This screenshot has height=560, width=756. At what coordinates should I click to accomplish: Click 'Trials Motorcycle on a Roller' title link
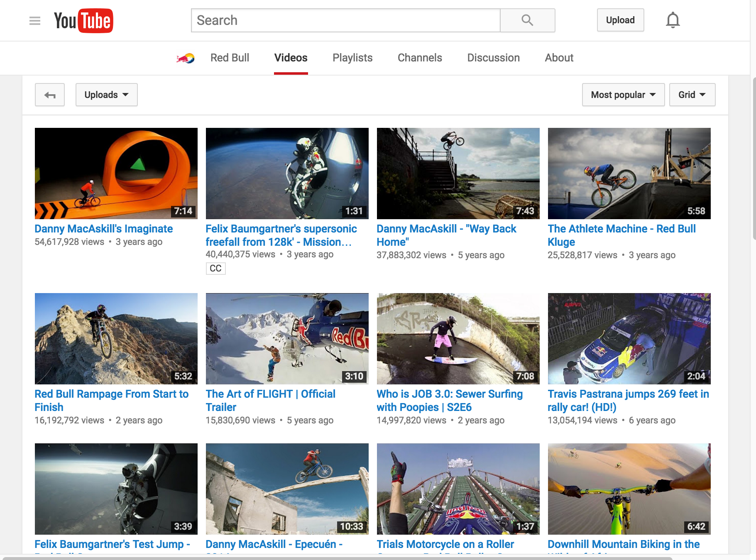pyautogui.click(x=445, y=544)
